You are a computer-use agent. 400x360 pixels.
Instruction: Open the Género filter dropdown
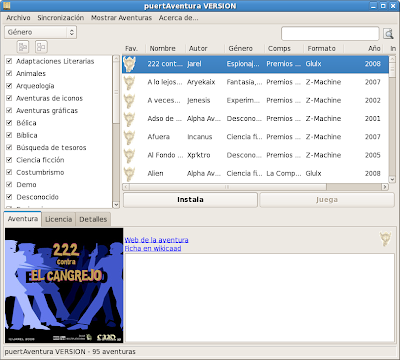[x=40, y=32]
